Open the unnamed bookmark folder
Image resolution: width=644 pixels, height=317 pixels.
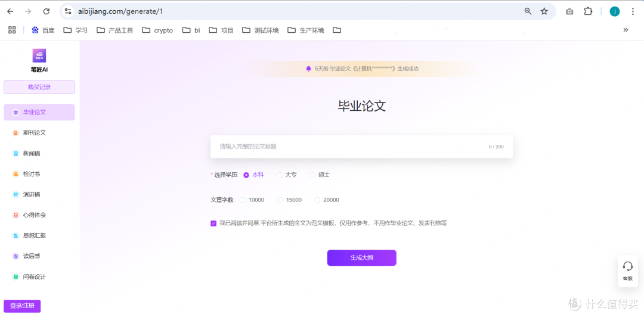click(x=337, y=30)
